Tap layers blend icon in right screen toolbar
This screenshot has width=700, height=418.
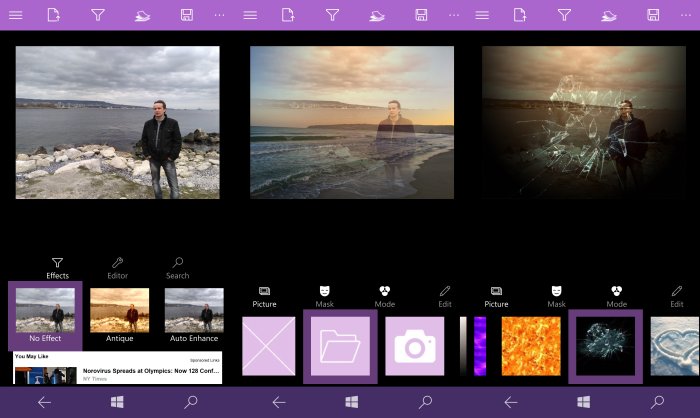608,16
